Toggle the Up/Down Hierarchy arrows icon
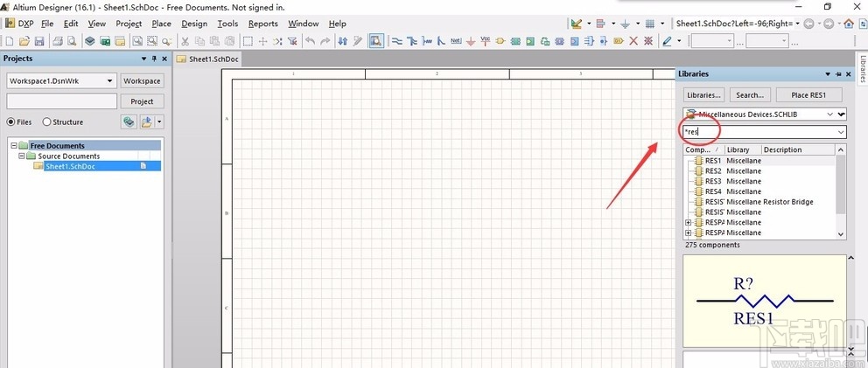Image resolution: width=868 pixels, height=368 pixels. click(343, 41)
